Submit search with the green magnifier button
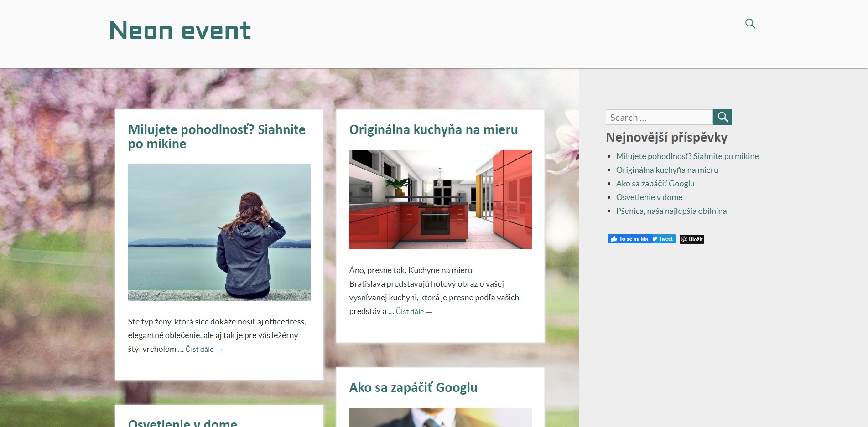 point(722,117)
